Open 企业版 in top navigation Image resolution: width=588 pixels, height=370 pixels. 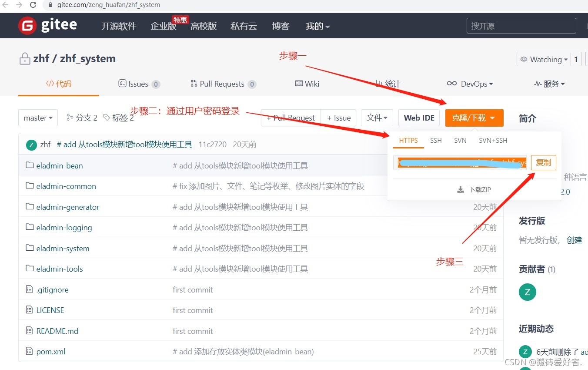tap(163, 26)
